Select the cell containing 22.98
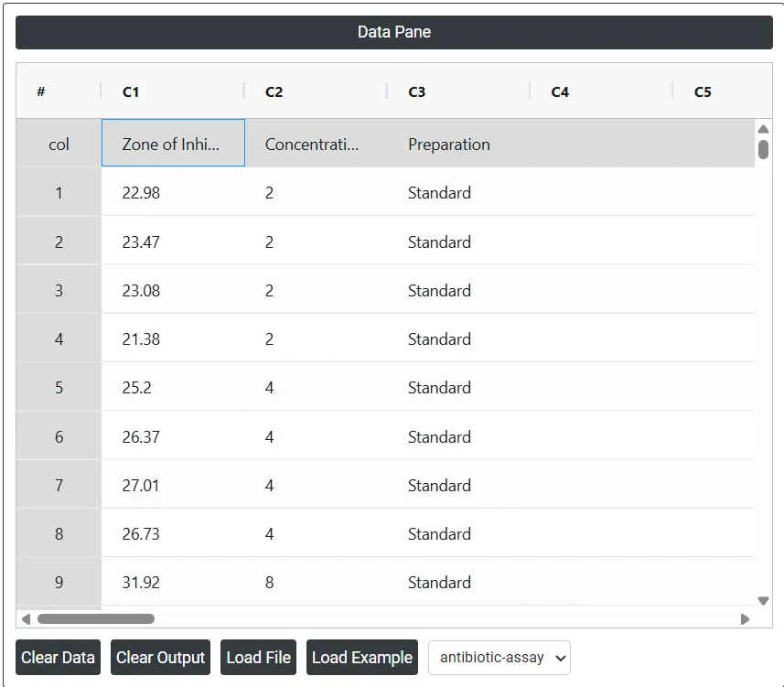Screen dimensions: 784x687 coord(173,192)
